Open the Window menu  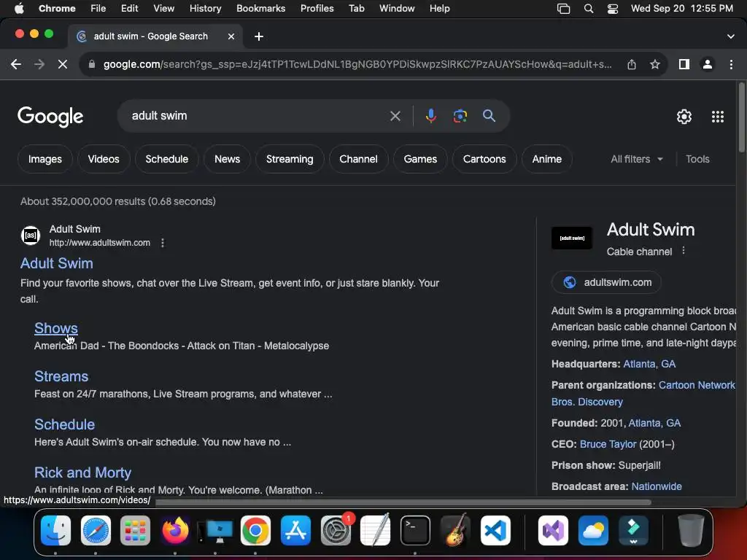pos(397,9)
